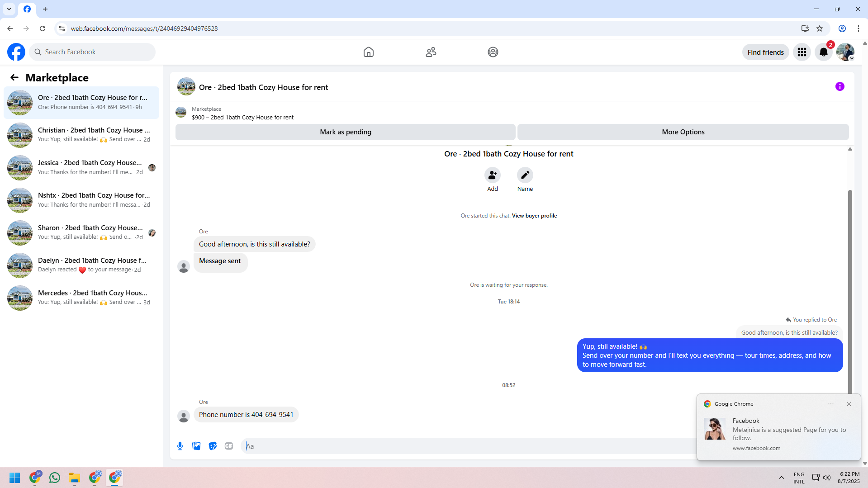
Task: Open the Friends tab
Action: 431,52
